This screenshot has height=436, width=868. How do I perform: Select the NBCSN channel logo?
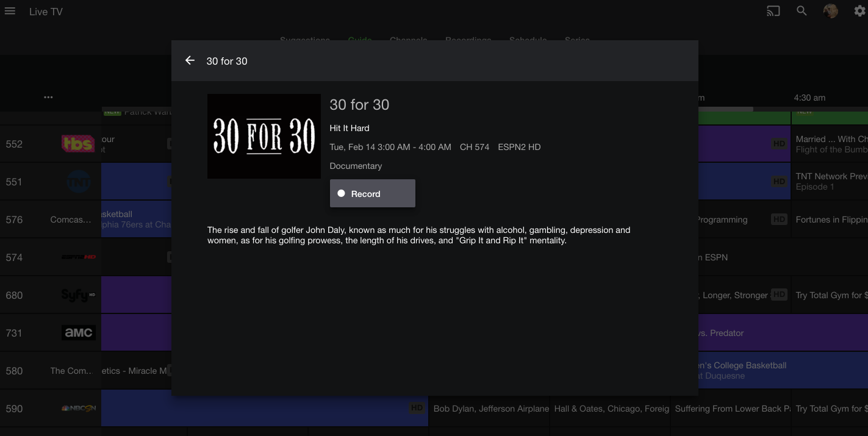(x=78, y=409)
